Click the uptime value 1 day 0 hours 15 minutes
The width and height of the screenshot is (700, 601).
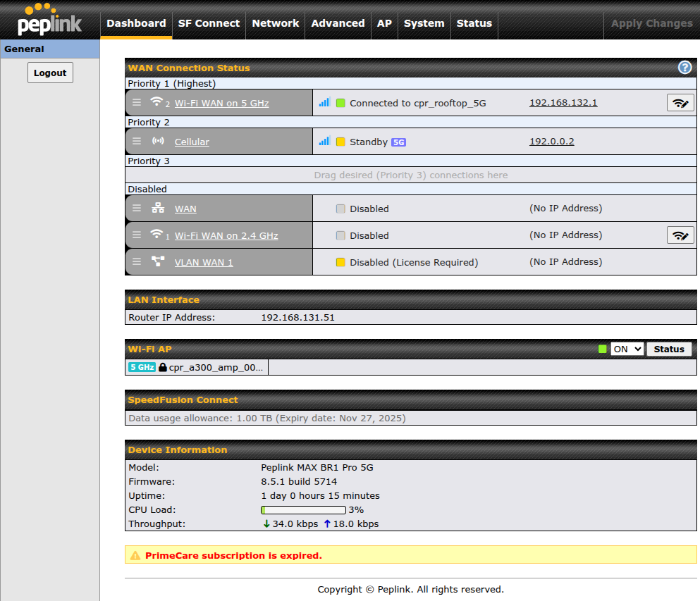[320, 496]
